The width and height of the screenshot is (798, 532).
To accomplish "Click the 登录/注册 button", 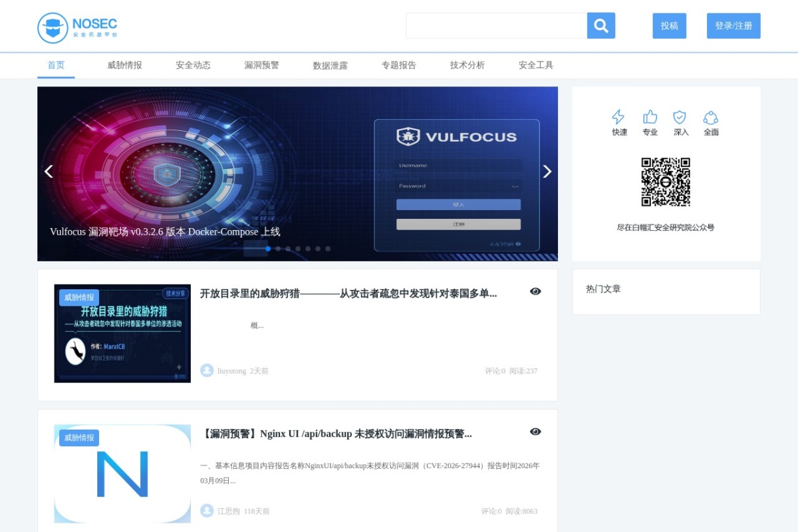I will point(733,26).
